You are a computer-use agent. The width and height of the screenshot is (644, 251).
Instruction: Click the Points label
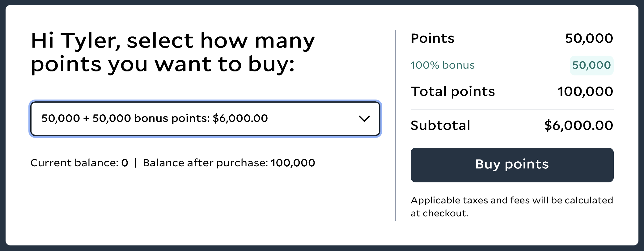(x=432, y=38)
